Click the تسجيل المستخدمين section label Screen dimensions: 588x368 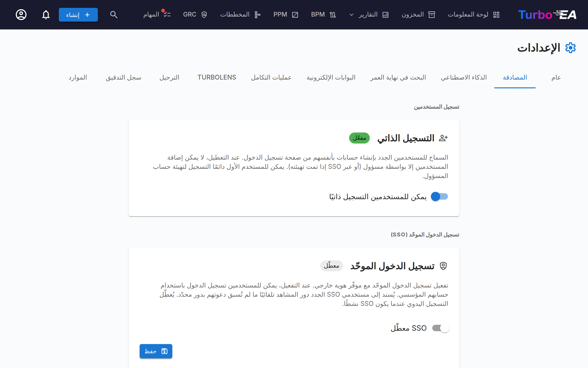437,107
